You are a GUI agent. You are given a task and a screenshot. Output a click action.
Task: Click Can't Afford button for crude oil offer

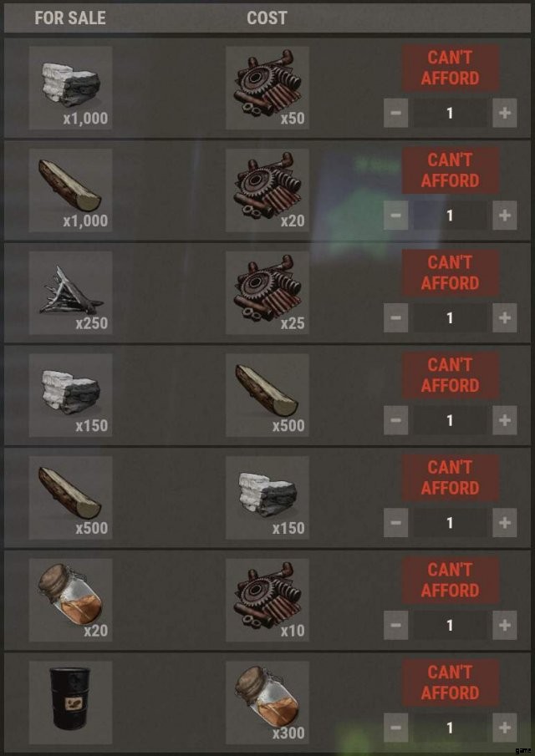click(x=450, y=682)
